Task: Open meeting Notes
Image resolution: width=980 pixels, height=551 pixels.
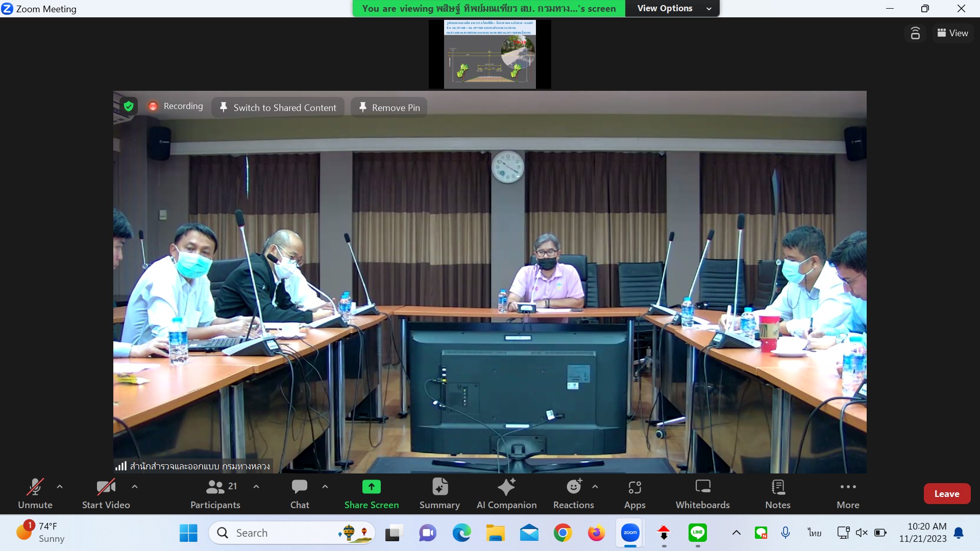Action: coord(777,493)
